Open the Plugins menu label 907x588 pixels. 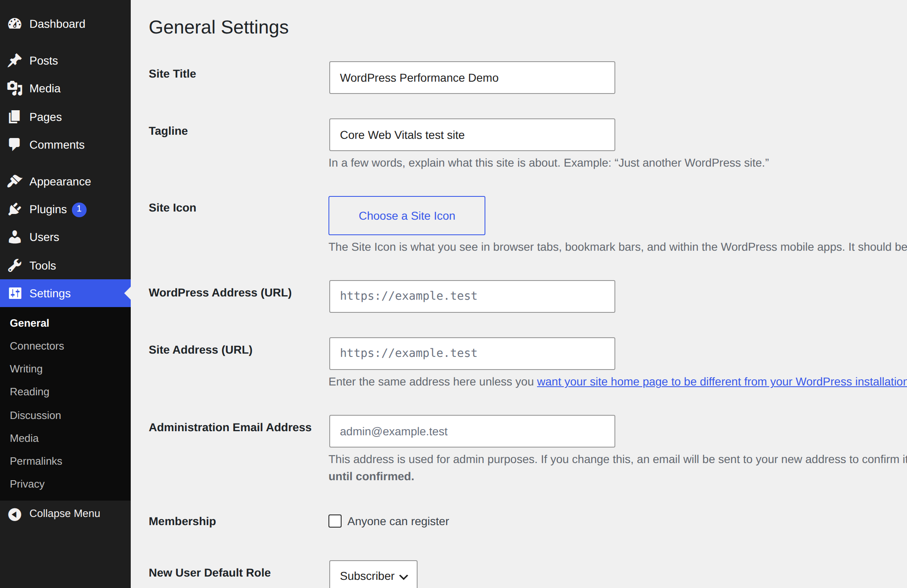pyautogui.click(x=48, y=209)
